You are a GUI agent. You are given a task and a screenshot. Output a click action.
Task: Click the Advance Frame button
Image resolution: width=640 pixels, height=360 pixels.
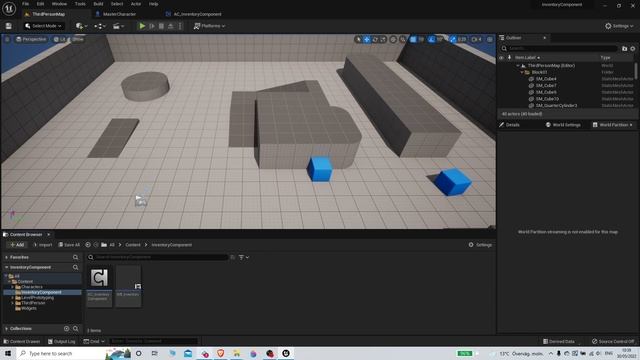click(x=152, y=26)
